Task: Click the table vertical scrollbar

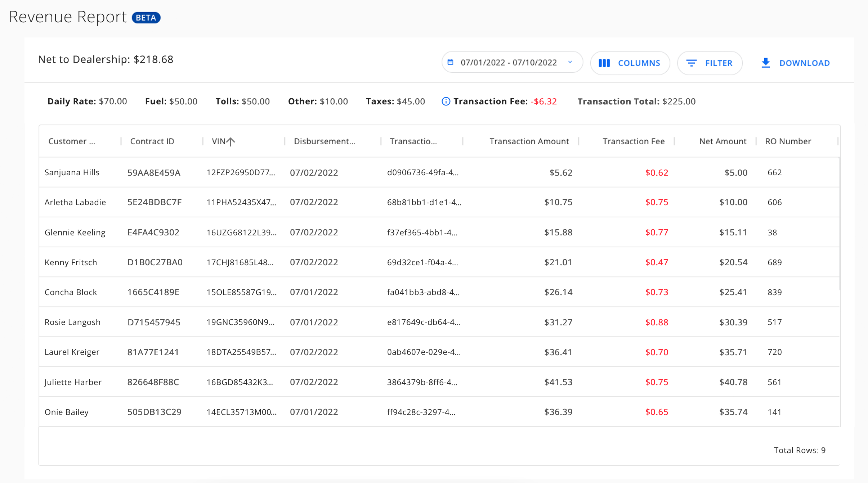Action: pos(840,224)
